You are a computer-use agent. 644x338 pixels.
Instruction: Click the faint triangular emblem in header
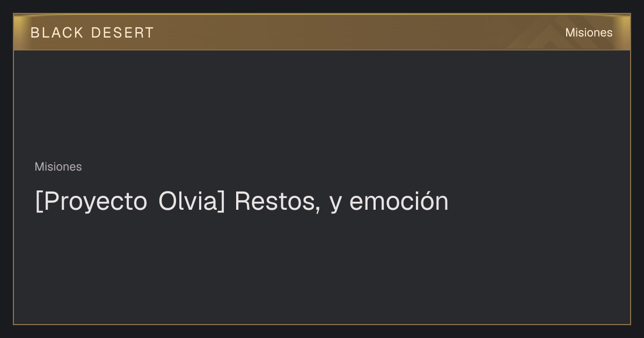point(553,35)
